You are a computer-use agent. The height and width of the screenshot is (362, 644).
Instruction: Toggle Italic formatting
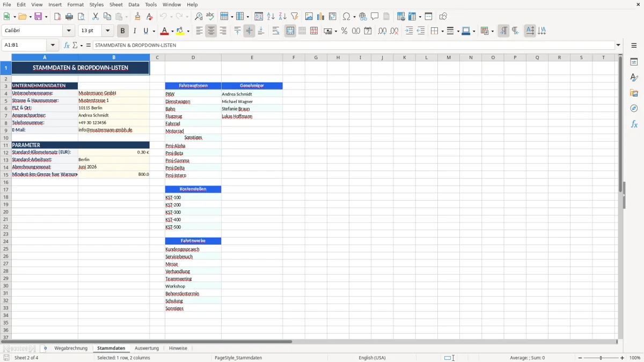point(135,31)
